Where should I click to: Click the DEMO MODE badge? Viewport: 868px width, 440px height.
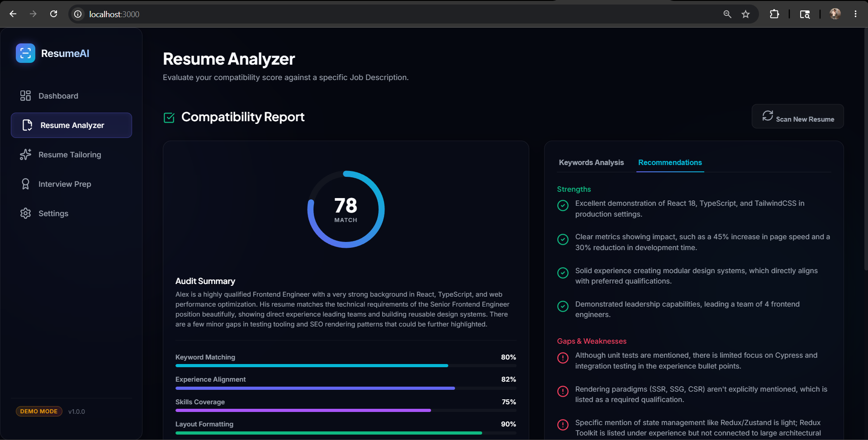pyautogui.click(x=39, y=411)
